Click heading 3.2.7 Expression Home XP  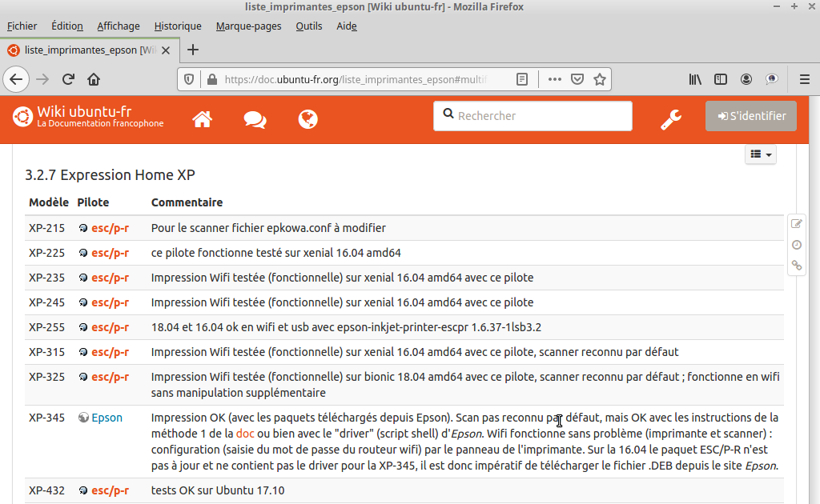tap(110, 175)
